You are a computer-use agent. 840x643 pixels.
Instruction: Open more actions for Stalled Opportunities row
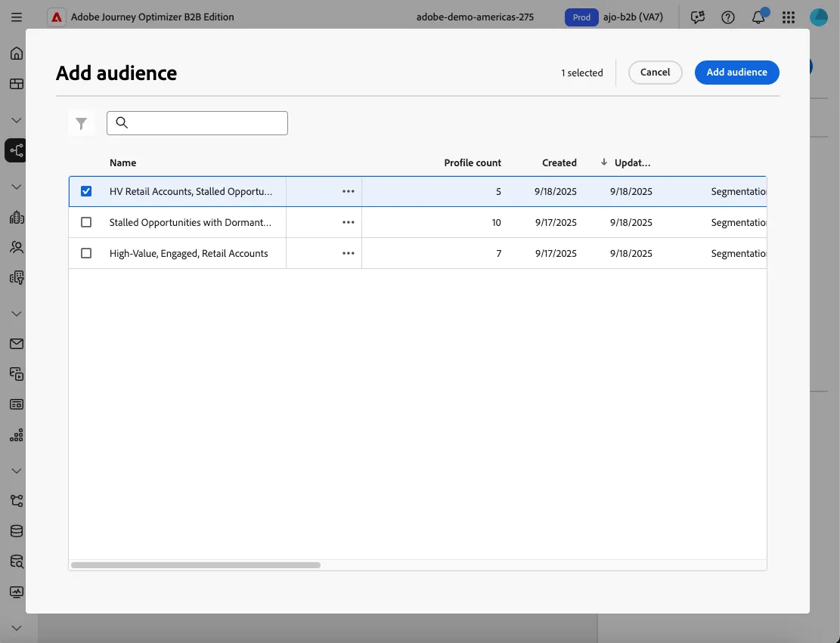coord(349,222)
